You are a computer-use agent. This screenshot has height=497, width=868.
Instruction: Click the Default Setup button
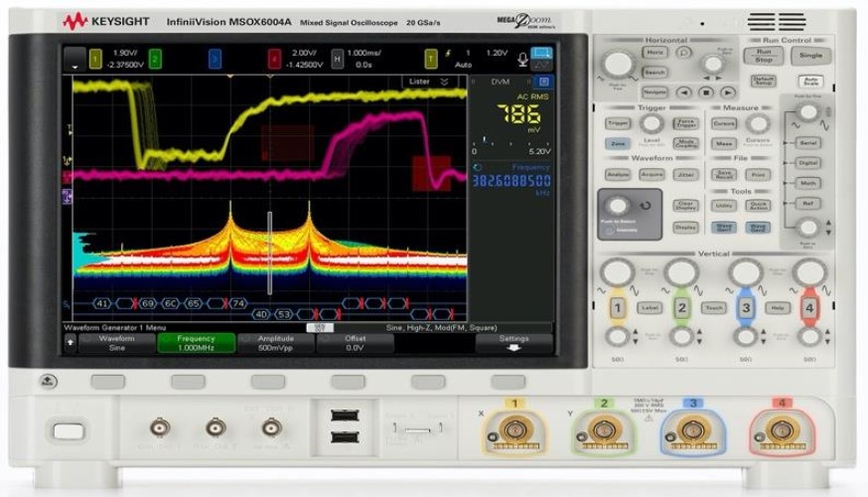[764, 81]
